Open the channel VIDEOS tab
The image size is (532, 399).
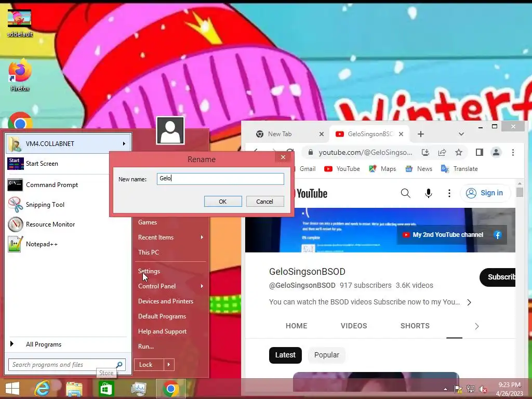pyautogui.click(x=354, y=326)
